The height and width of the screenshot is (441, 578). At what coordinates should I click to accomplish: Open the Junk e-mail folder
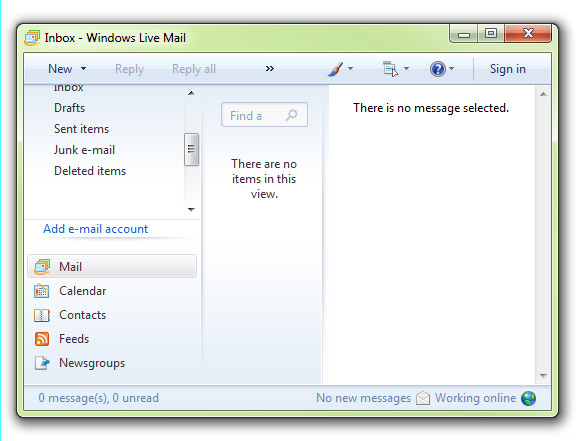coord(84,150)
